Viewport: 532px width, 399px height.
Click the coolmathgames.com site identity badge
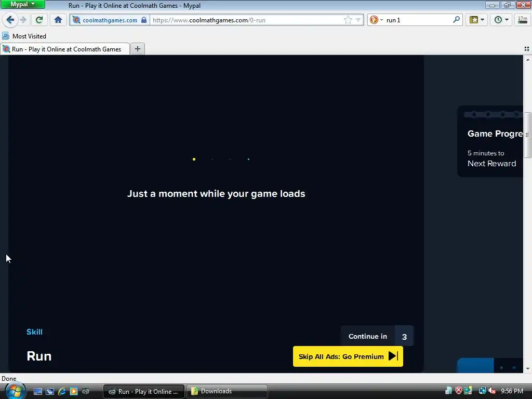109,20
